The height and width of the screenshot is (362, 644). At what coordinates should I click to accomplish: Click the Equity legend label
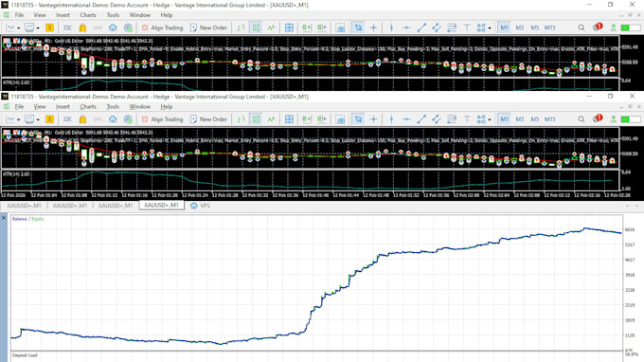point(38,219)
